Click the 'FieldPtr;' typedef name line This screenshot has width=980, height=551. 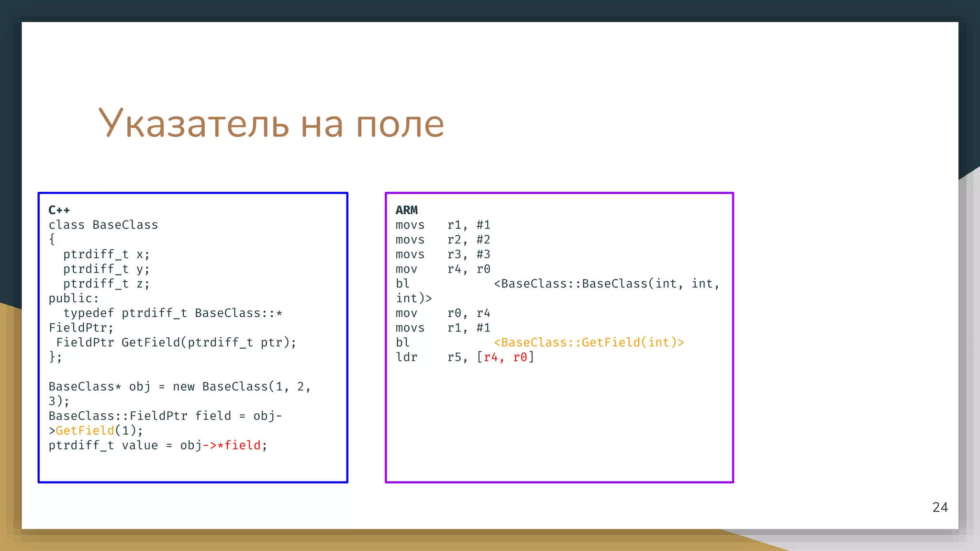pyautogui.click(x=81, y=328)
